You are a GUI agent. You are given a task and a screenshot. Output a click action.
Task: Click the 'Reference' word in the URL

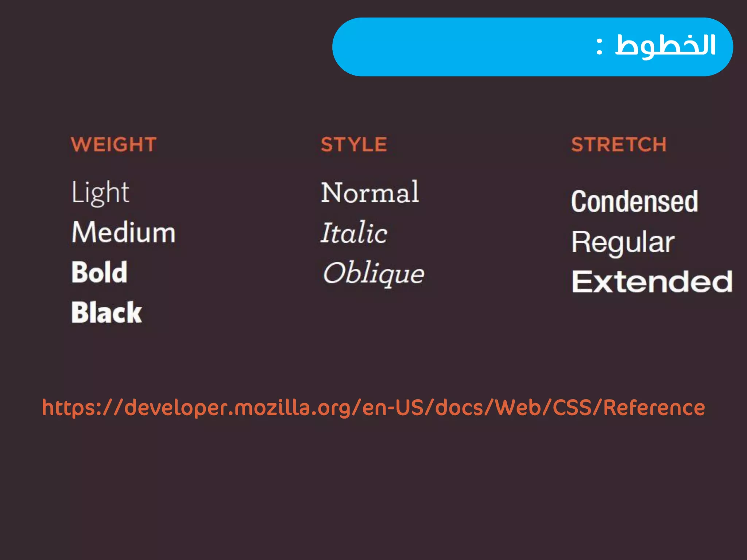[x=654, y=407]
